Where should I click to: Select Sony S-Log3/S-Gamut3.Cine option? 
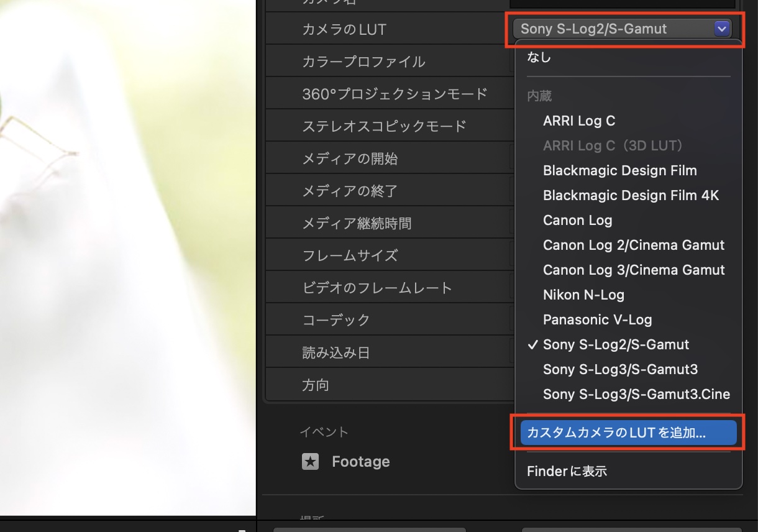[x=637, y=394]
